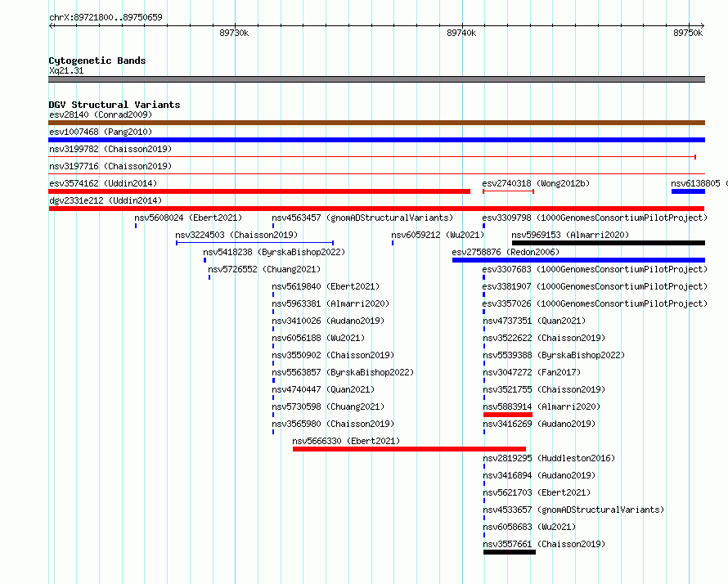Select nsv4563457 (gnomADStructuralVariants) label
Image resolution: width=728 pixels, height=584 pixels.
362,218
